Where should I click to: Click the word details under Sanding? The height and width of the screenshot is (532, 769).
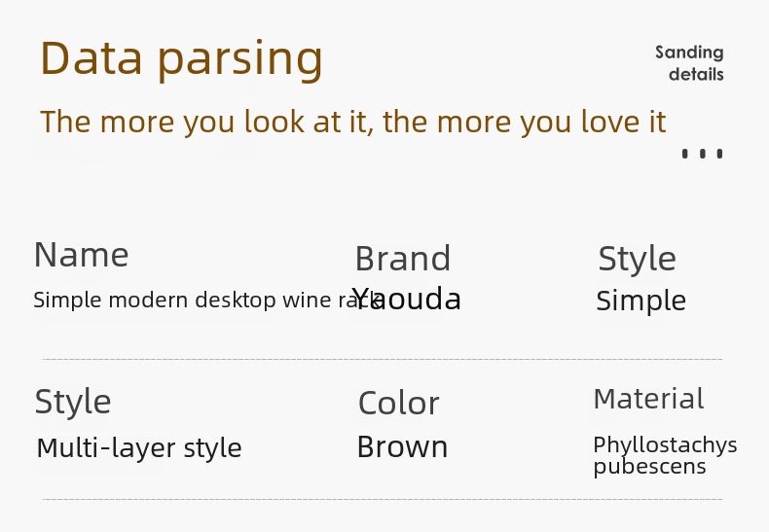(x=696, y=74)
